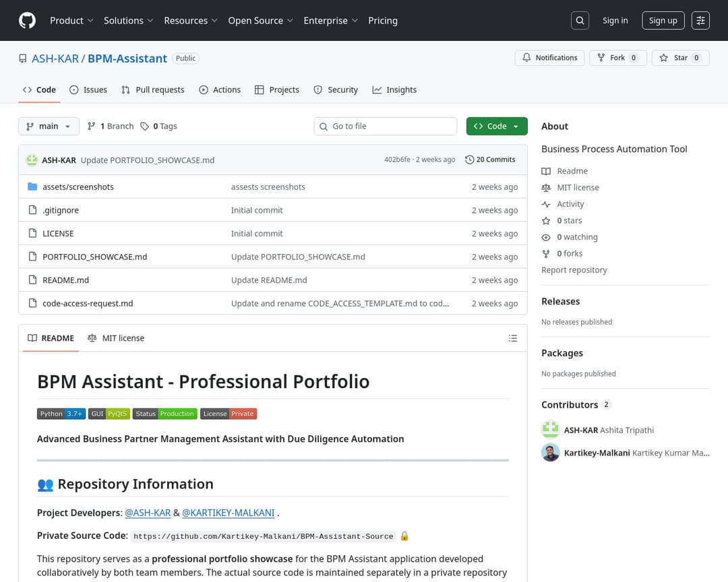Open the README outline list icon

point(513,338)
